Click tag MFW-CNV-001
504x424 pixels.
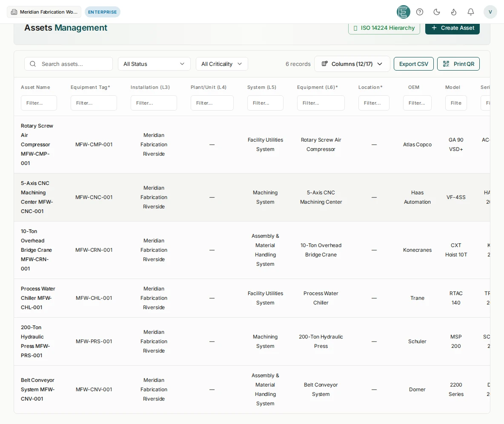click(x=94, y=389)
